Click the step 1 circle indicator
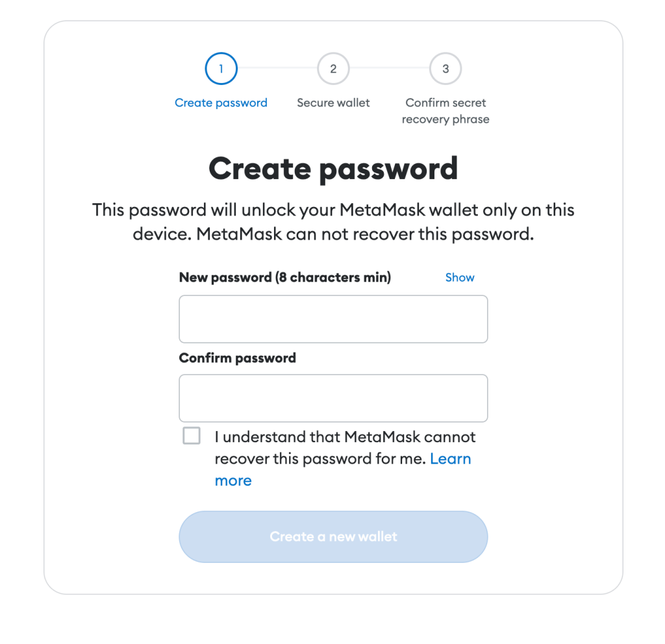The height and width of the screenshot is (644, 665). click(221, 69)
